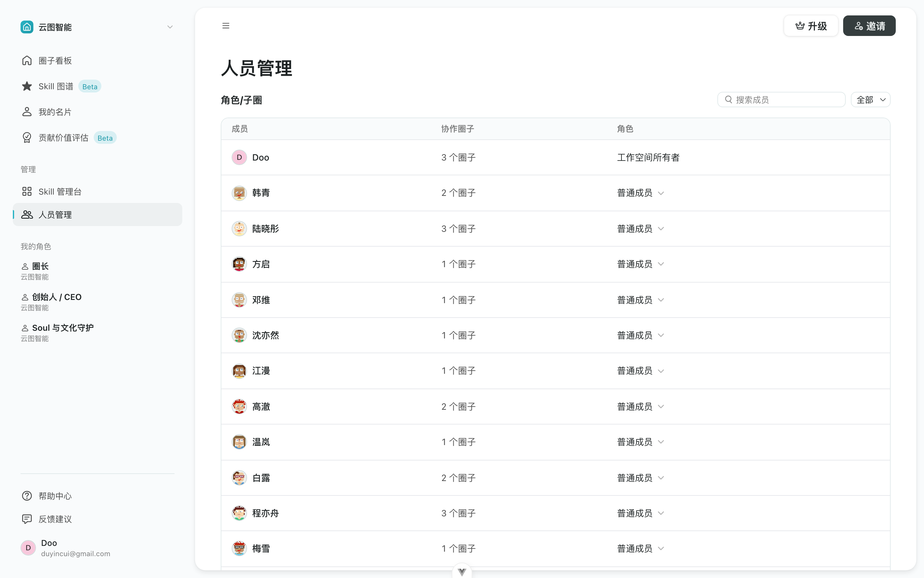Click the 贡献价值评估 badge icon
924x578 pixels.
27,138
